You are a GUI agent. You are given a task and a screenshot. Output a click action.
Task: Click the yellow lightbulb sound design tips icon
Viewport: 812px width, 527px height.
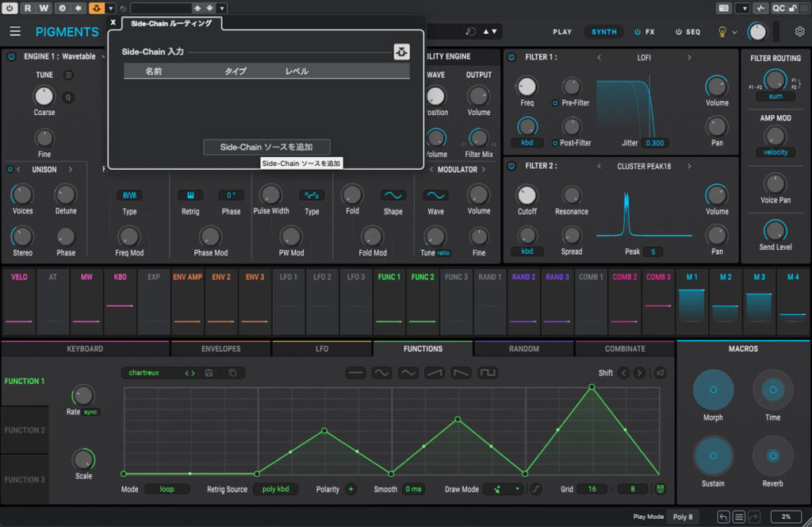[x=722, y=32]
